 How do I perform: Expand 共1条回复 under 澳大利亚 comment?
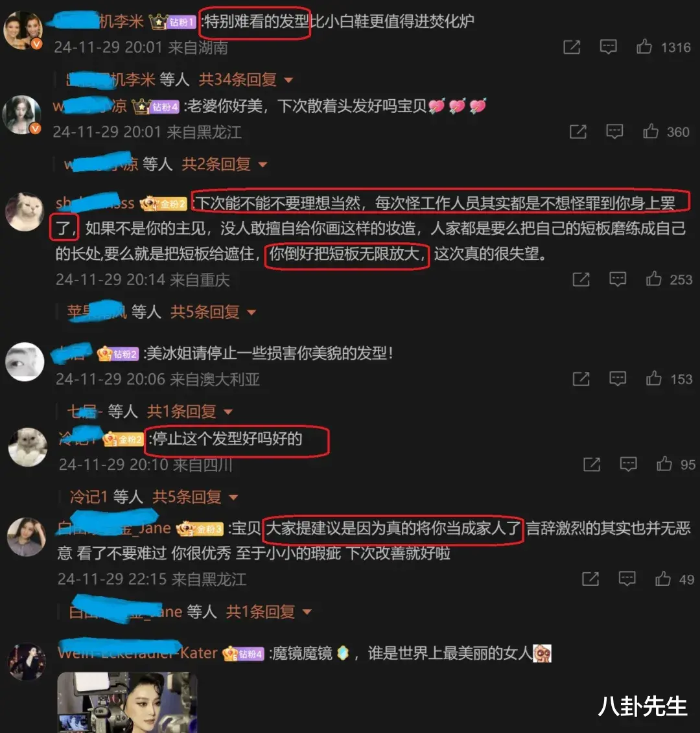pyautogui.click(x=190, y=412)
